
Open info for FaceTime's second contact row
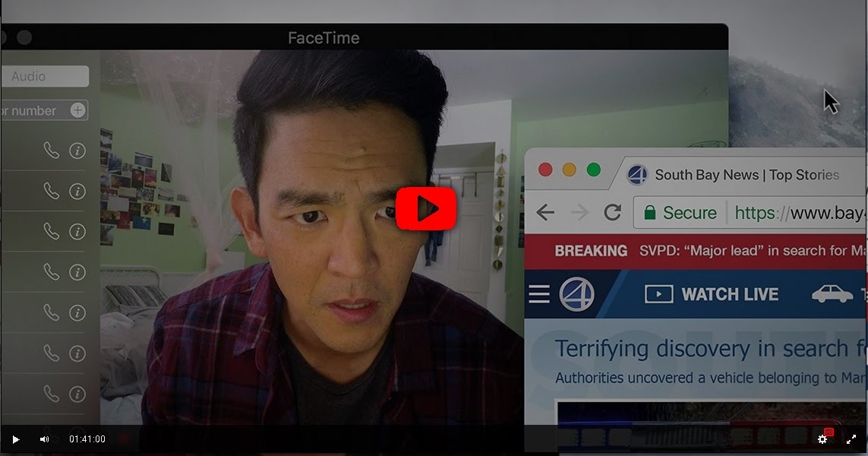[x=77, y=192]
